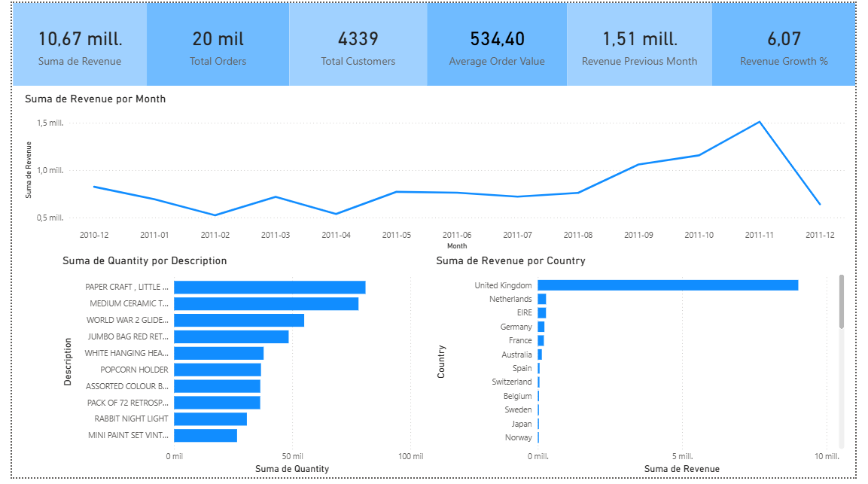Click the Switzerland country label

(511, 382)
